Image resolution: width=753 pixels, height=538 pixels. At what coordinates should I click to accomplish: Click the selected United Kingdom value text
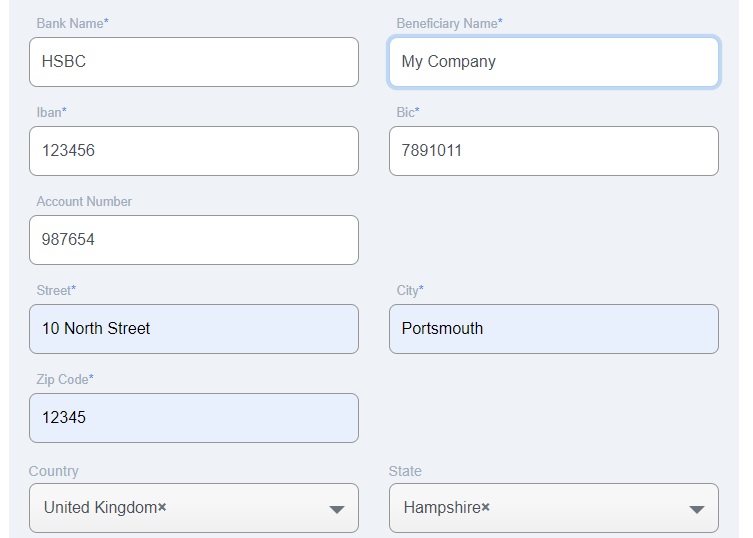tap(100, 508)
